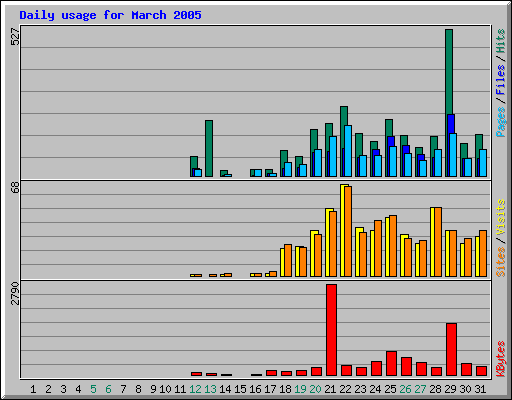Click day 12 label on the x-axis

(195, 389)
